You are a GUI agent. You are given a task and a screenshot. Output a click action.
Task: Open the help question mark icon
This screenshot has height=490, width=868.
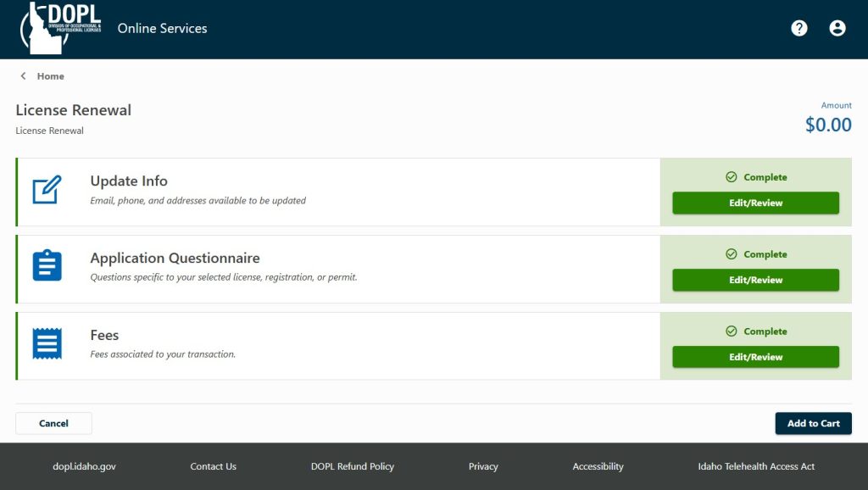pos(798,28)
